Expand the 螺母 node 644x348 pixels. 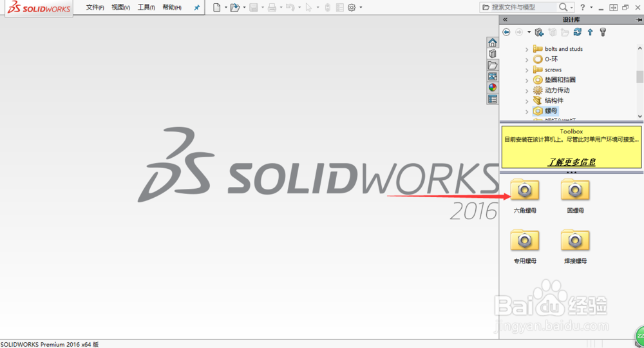click(x=527, y=111)
